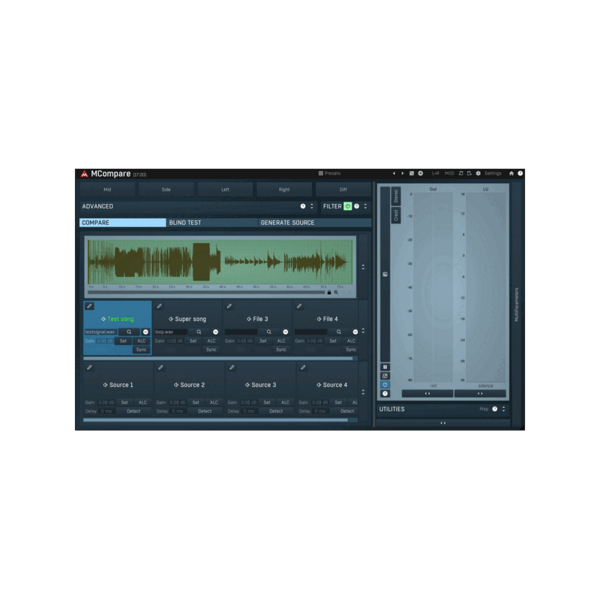
Task: Toggle the L+R channel mode
Action: [435, 173]
